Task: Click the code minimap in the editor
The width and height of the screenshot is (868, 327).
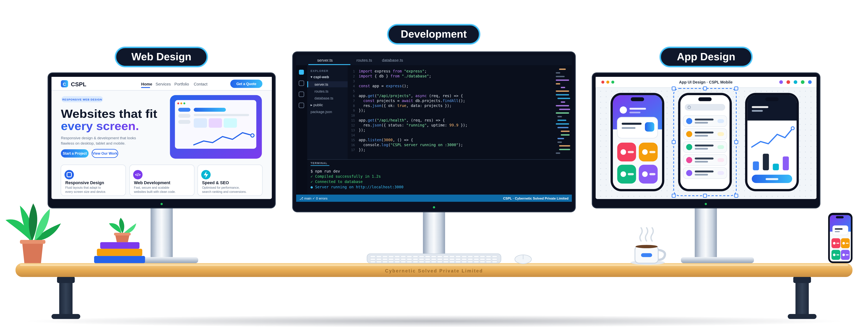Action: (x=563, y=111)
